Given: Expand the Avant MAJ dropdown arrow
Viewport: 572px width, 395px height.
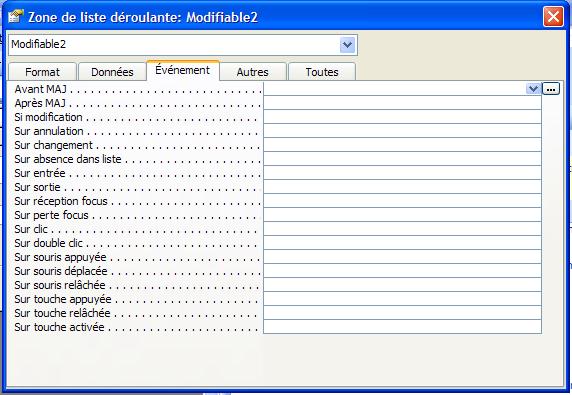Looking at the screenshot, I should (x=533, y=89).
